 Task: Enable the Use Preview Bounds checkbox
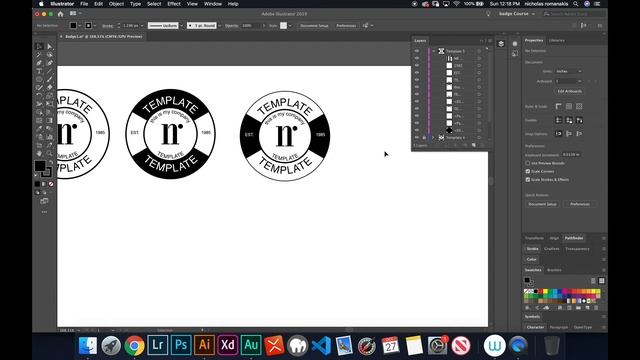pyautogui.click(x=528, y=163)
